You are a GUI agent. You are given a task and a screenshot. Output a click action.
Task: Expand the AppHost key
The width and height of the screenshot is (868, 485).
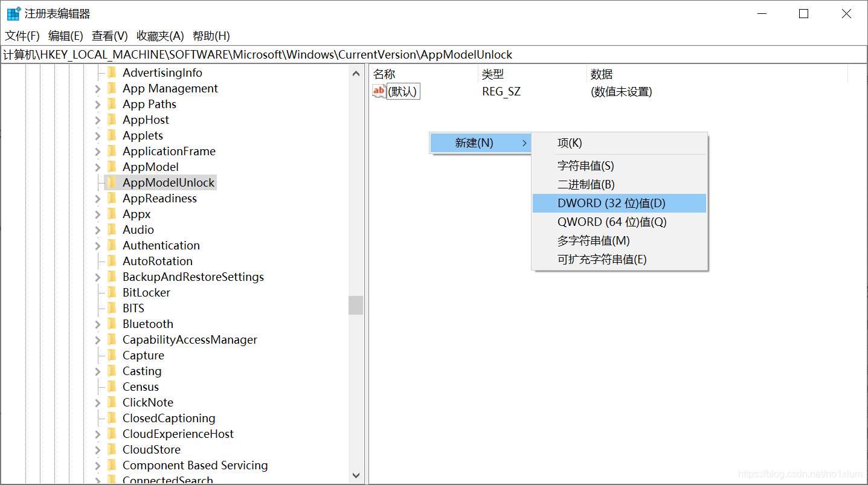coord(98,120)
